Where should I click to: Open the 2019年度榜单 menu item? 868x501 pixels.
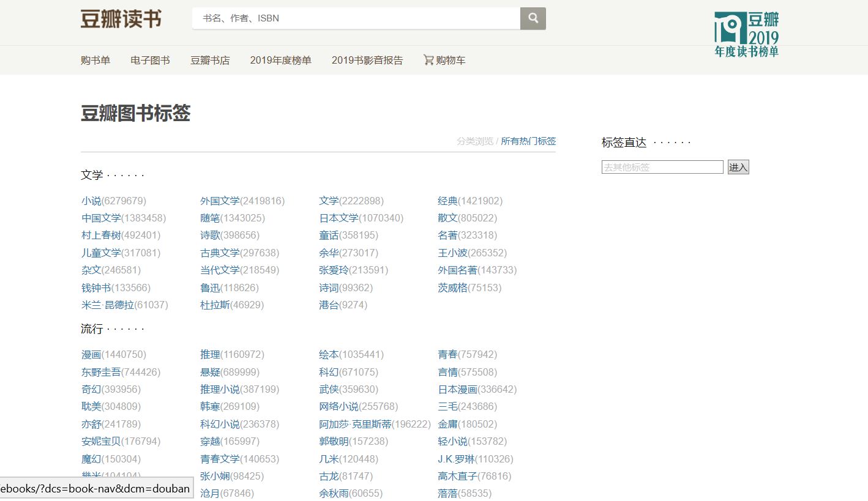tap(281, 60)
